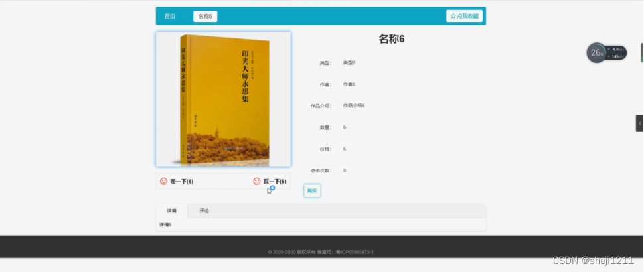Click the 购买 purchase button
This screenshot has height=272, width=644.
click(x=312, y=191)
